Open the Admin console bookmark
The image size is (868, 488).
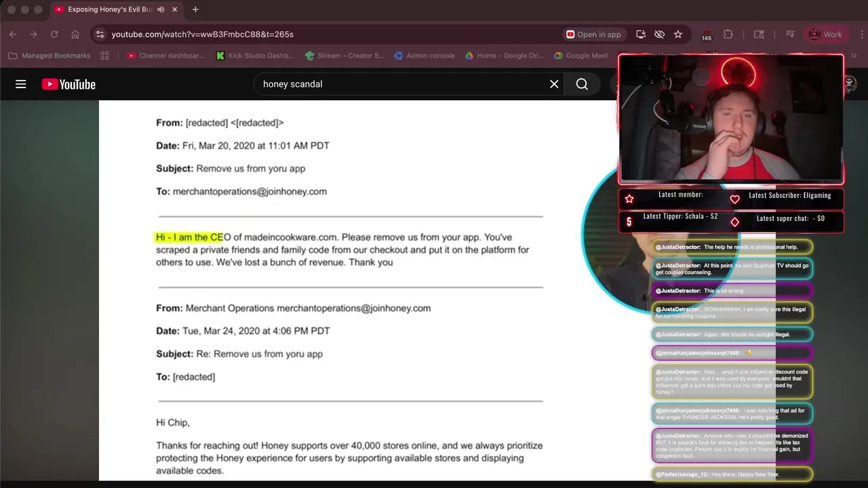coord(425,56)
